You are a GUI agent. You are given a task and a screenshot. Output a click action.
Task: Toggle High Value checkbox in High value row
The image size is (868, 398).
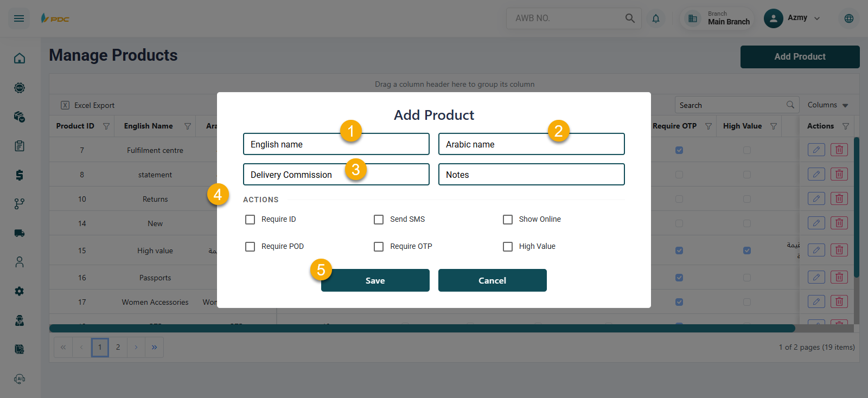coord(747,251)
